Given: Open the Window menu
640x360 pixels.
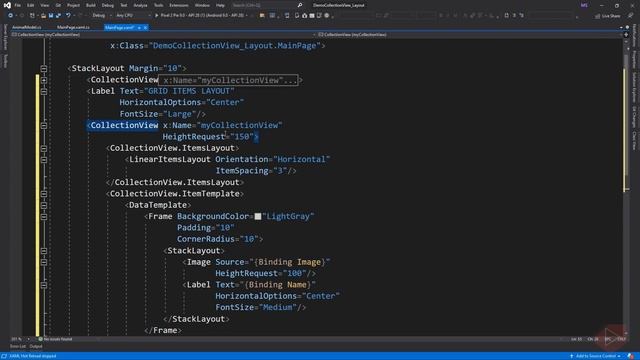Looking at the screenshot, I should [x=202, y=5].
